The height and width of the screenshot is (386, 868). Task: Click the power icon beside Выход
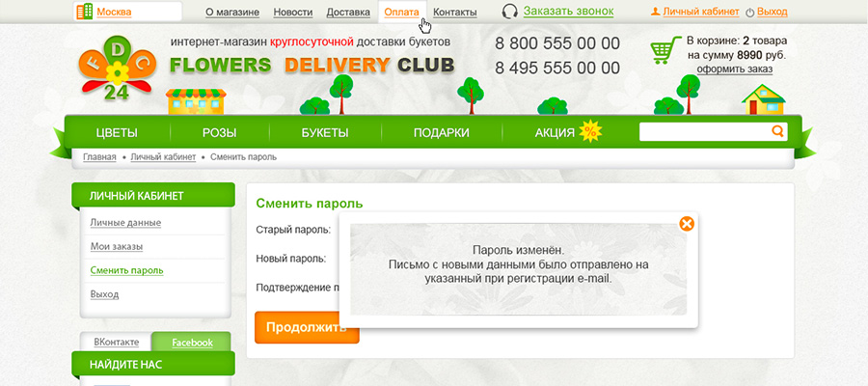click(750, 12)
